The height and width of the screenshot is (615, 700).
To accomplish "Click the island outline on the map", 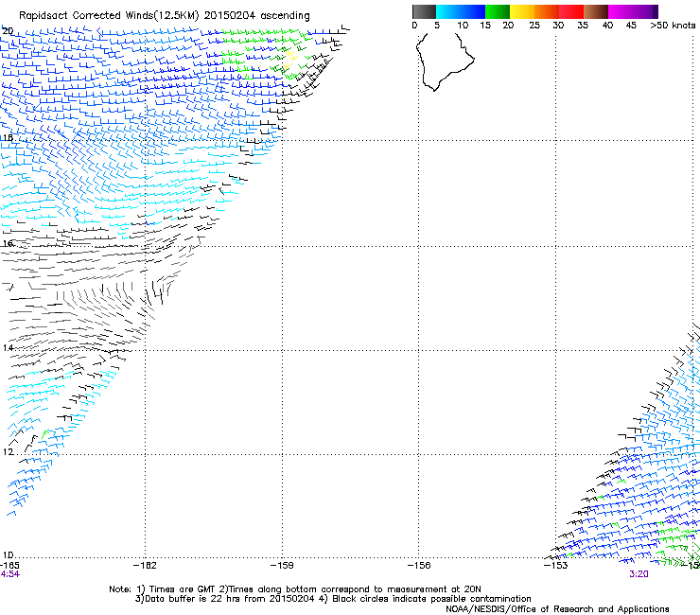I will coord(446,61).
